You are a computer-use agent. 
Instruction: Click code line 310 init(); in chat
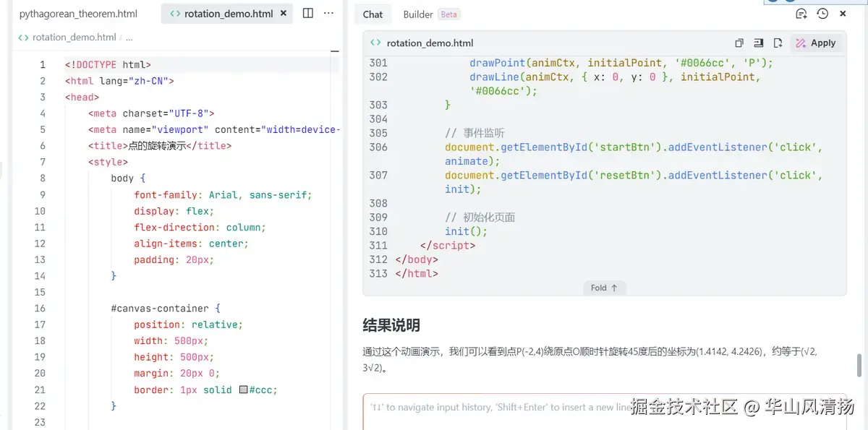(x=466, y=231)
